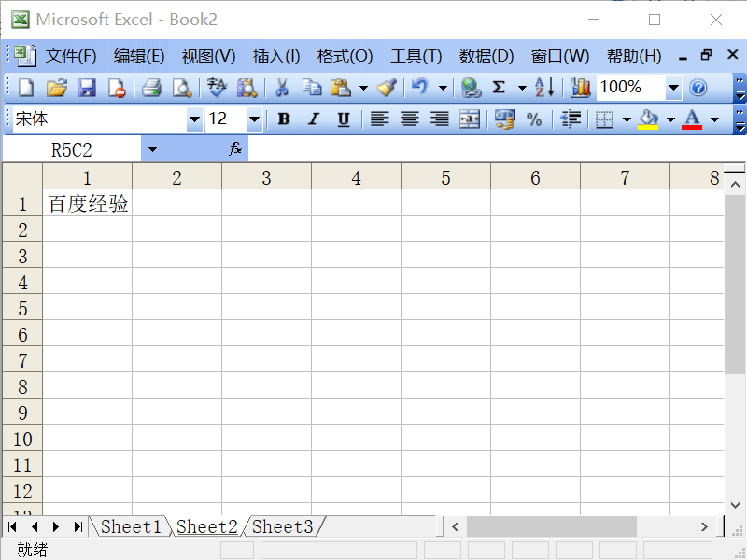The width and height of the screenshot is (747, 560).
Task: Toggle underline formatting
Action: pos(342,119)
